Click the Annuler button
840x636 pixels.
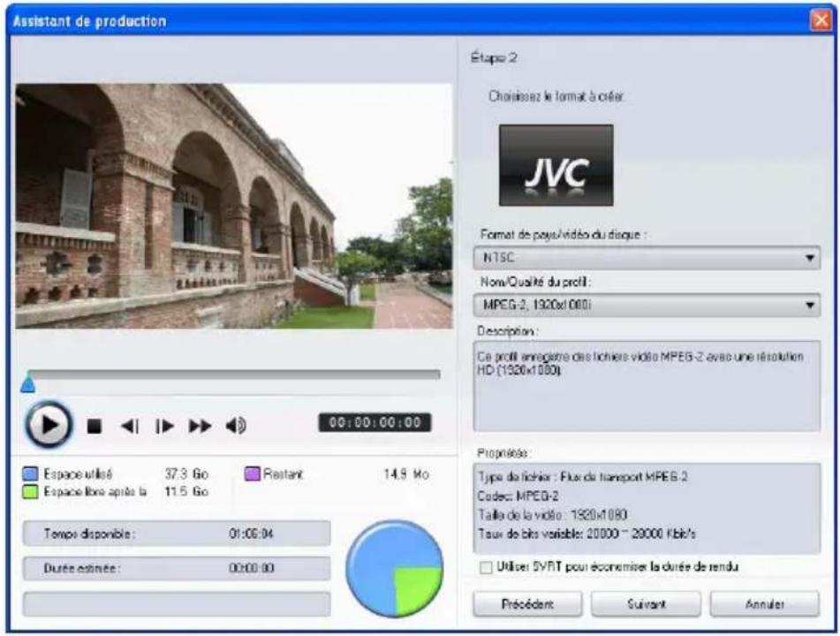[x=764, y=604]
